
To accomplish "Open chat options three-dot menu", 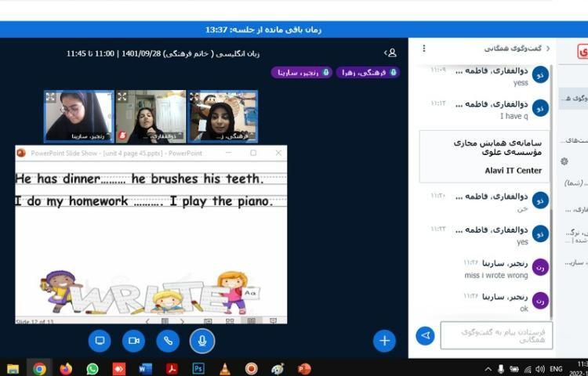I will (424, 49).
